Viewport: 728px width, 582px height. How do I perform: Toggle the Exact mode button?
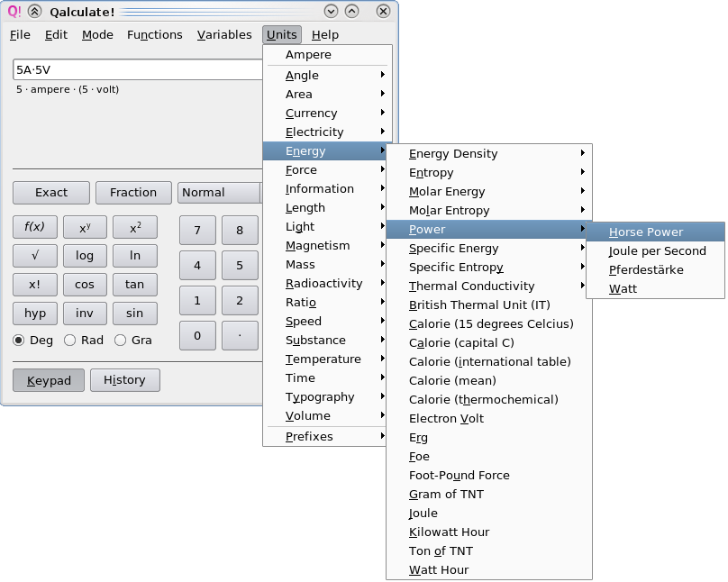click(x=51, y=193)
